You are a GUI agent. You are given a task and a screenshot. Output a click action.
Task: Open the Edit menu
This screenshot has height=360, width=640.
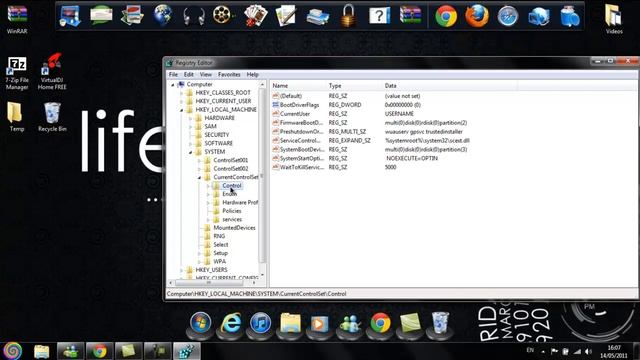click(189, 75)
